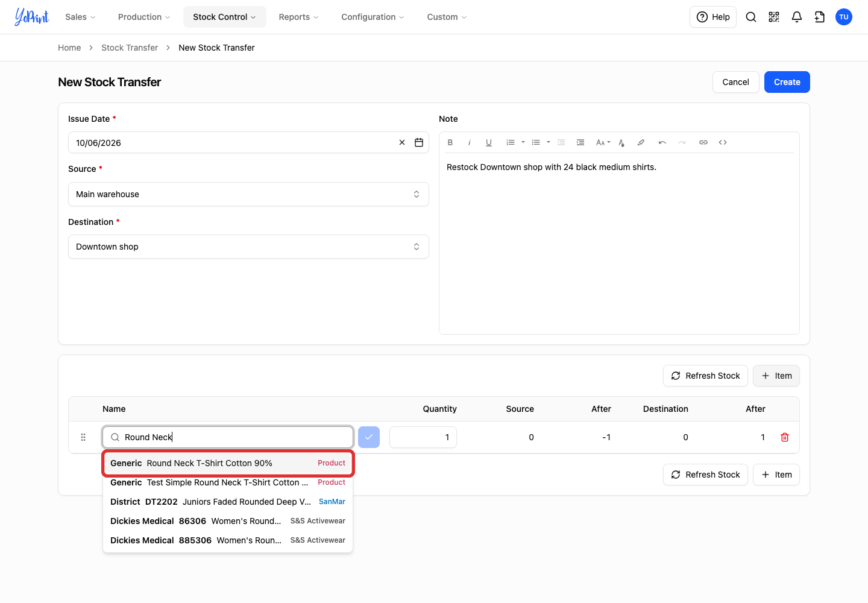The image size is (868, 603).
Task: Open the QR code scanner
Action: click(774, 17)
